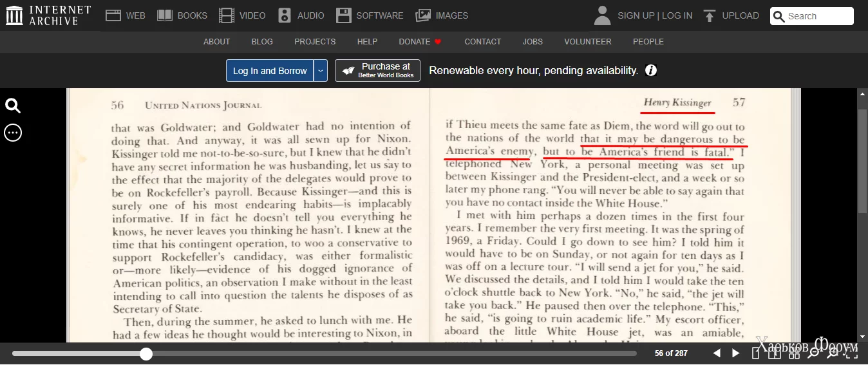Open the CONTACT link
The width and height of the screenshot is (868, 365).
[x=482, y=42]
